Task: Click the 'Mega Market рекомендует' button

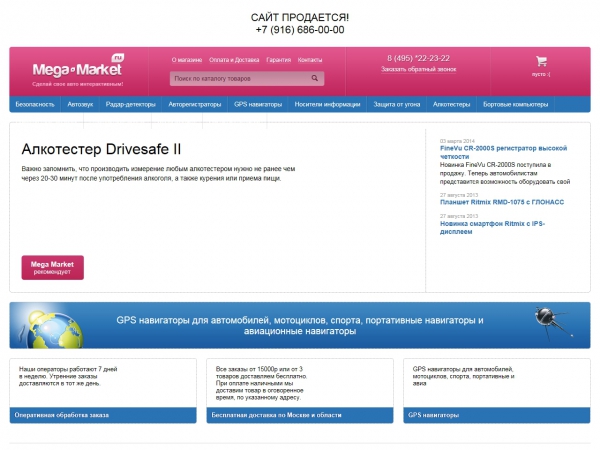Action: click(x=52, y=267)
